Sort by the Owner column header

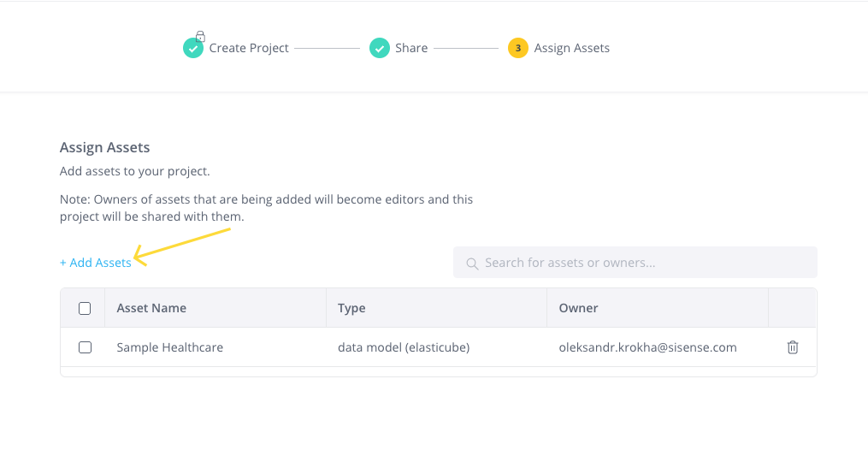coord(578,308)
